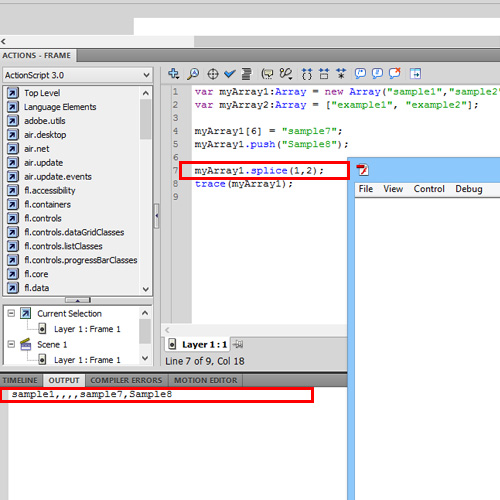Click up arrow of script navigator scrollbar

(145, 313)
